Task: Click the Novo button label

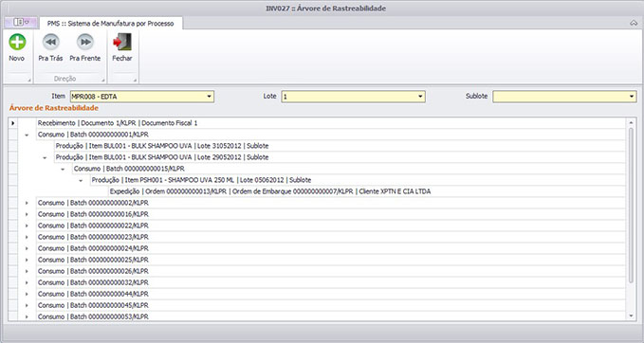Action: [17, 58]
